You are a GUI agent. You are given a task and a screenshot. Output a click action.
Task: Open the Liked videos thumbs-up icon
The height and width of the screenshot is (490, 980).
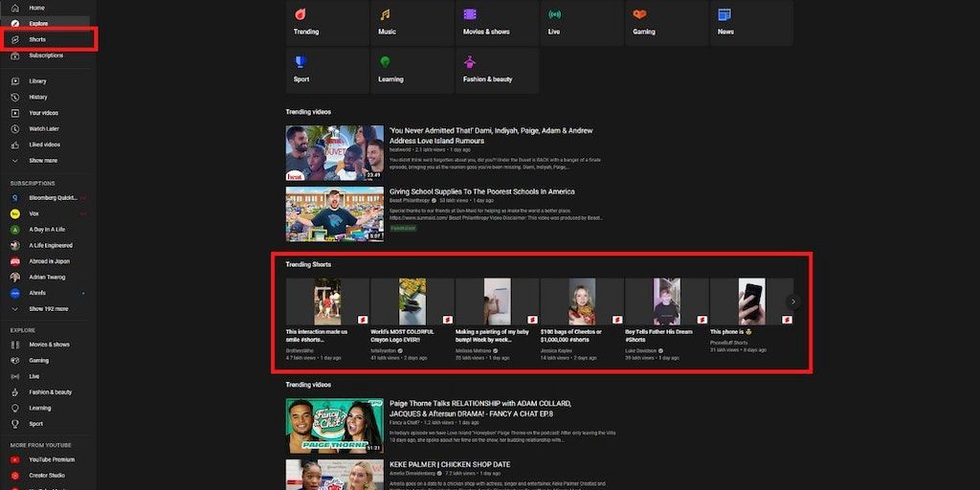[15, 145]
